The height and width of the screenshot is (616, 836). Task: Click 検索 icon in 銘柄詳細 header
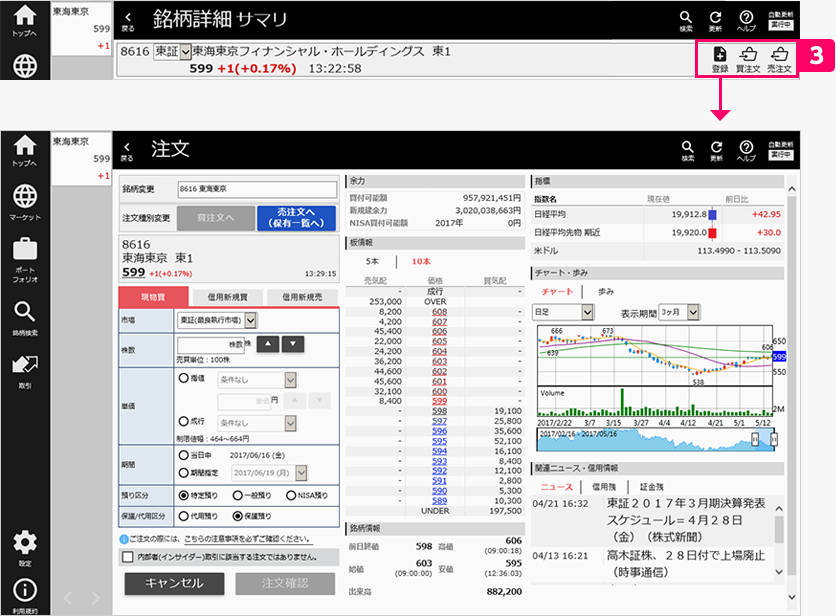686,21
